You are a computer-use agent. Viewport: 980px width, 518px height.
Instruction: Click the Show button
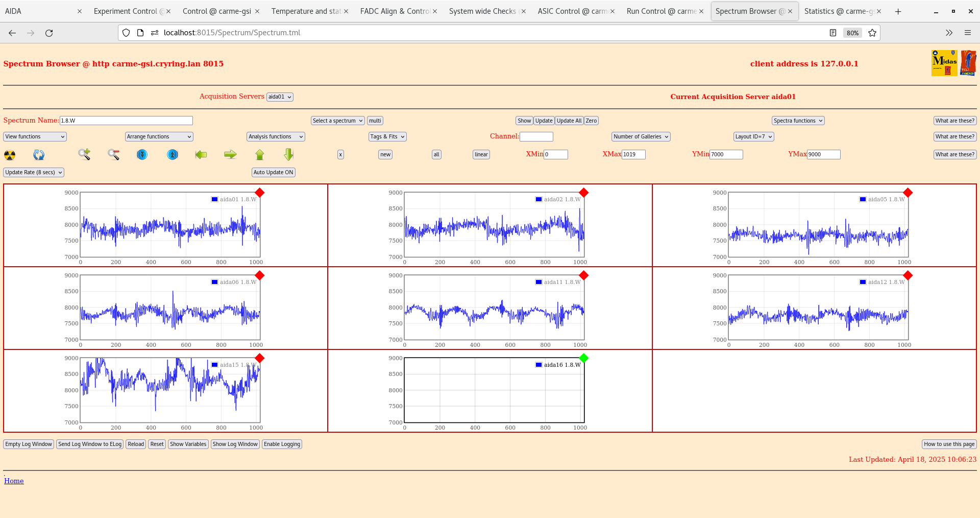click(524, 121)
